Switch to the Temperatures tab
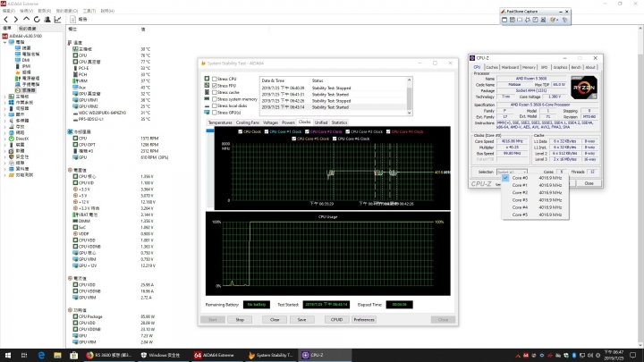The height and width of the screenshot is (362, 644). tap(220, 122)
